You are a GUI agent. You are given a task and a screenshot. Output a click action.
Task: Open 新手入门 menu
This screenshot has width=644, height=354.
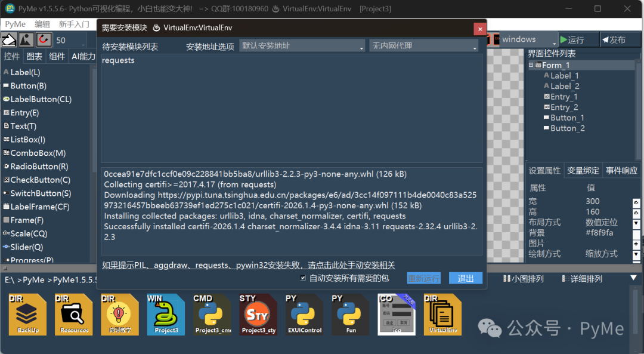pos(74,24)
